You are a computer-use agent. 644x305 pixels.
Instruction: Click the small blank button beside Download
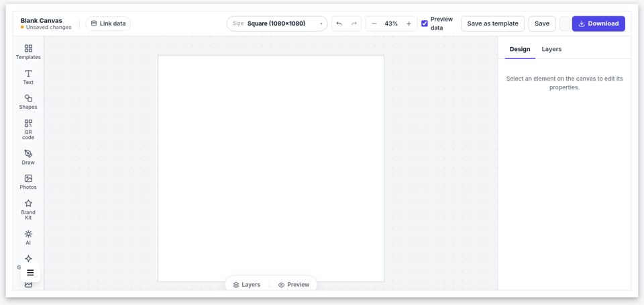pos(565,24)
